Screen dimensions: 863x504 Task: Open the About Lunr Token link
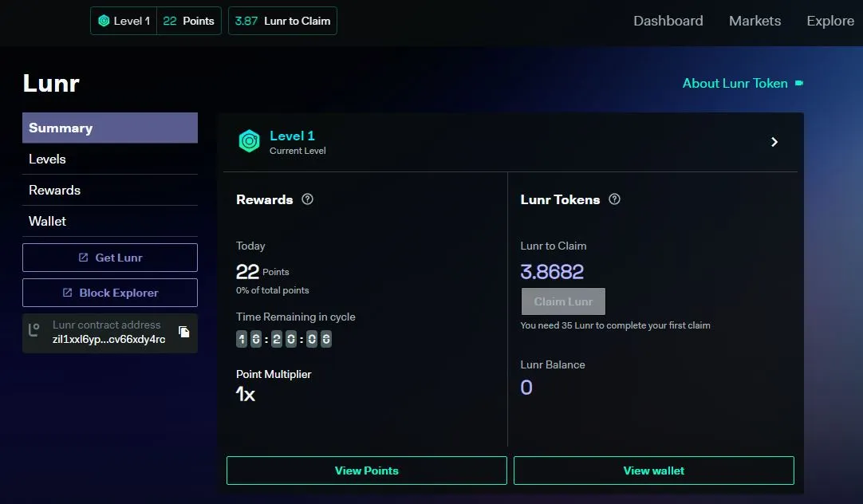(x=735, y=83)
